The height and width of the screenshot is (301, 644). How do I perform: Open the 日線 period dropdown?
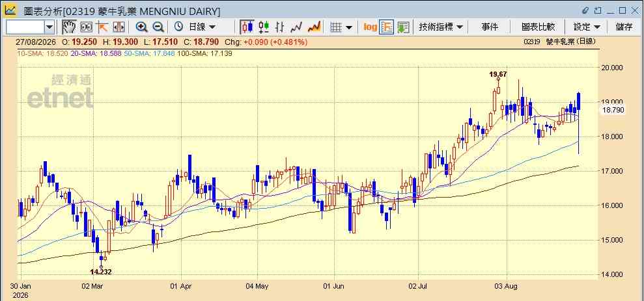tap(202, 27)
